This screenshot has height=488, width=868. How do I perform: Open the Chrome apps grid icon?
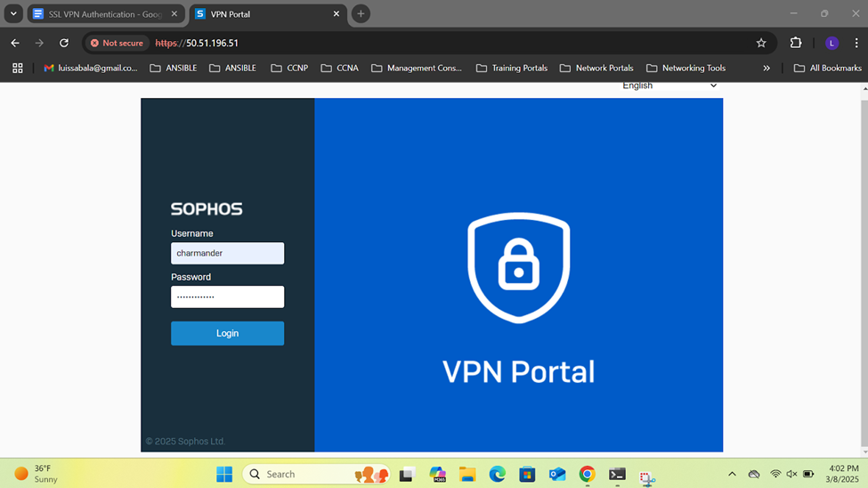point(18,69)
